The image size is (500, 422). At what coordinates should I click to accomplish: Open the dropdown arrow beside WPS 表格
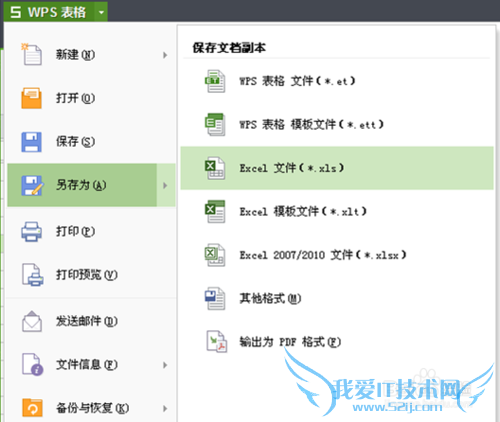101,12
